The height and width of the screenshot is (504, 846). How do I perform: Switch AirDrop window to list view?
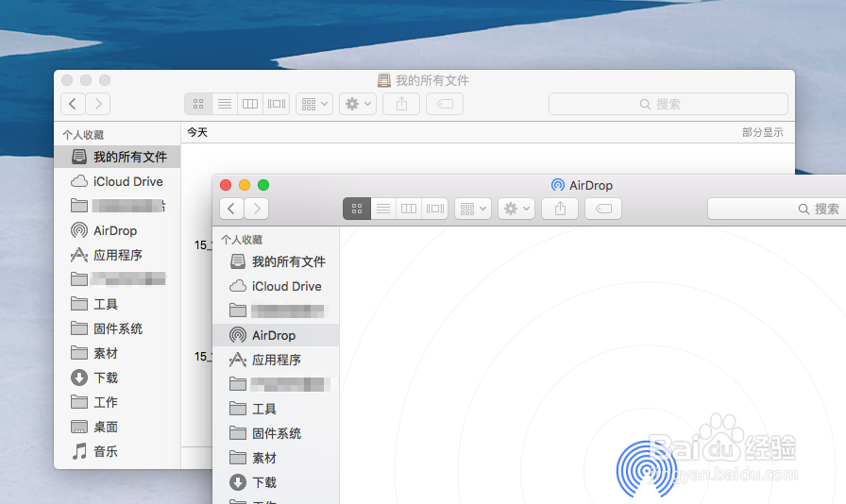pos(383,209)
